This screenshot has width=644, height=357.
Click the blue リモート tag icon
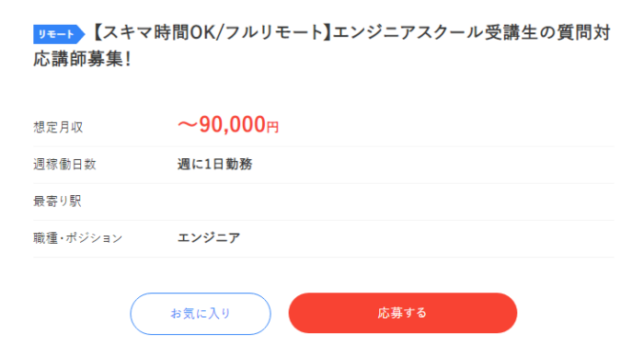59,34
